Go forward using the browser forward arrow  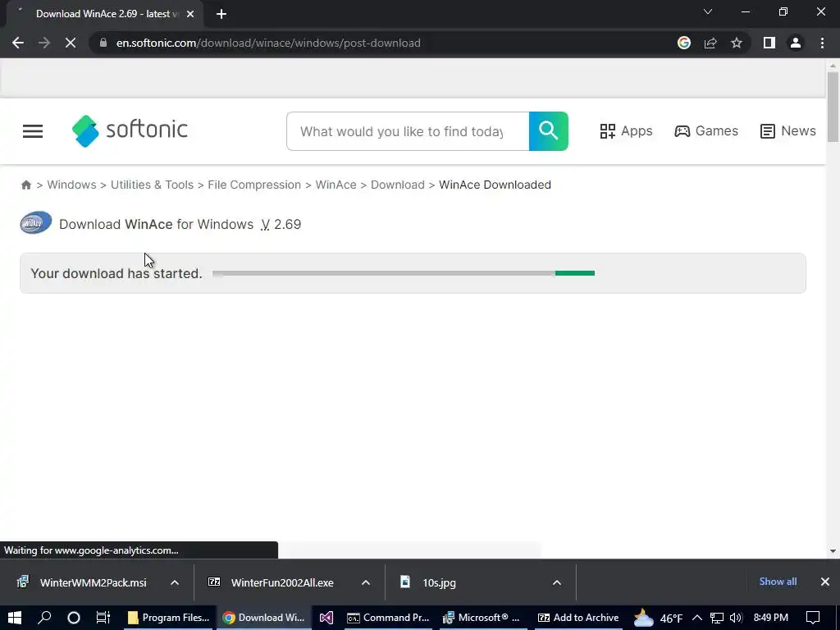click(44, 43)
